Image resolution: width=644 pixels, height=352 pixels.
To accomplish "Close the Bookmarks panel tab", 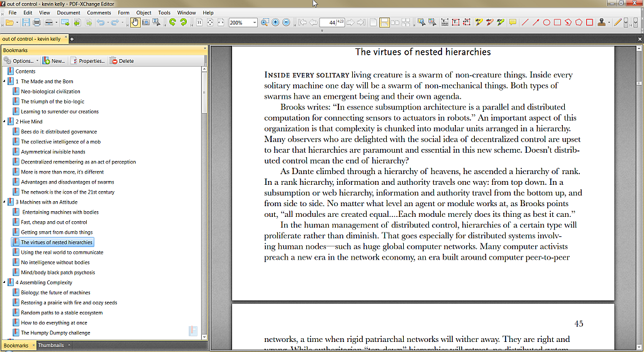I will click(33, 345).
